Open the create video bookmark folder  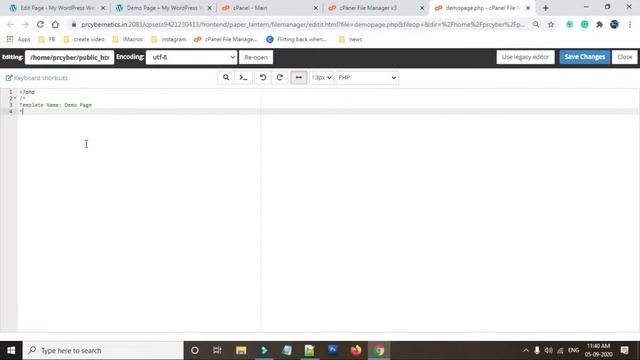point(84,39)
